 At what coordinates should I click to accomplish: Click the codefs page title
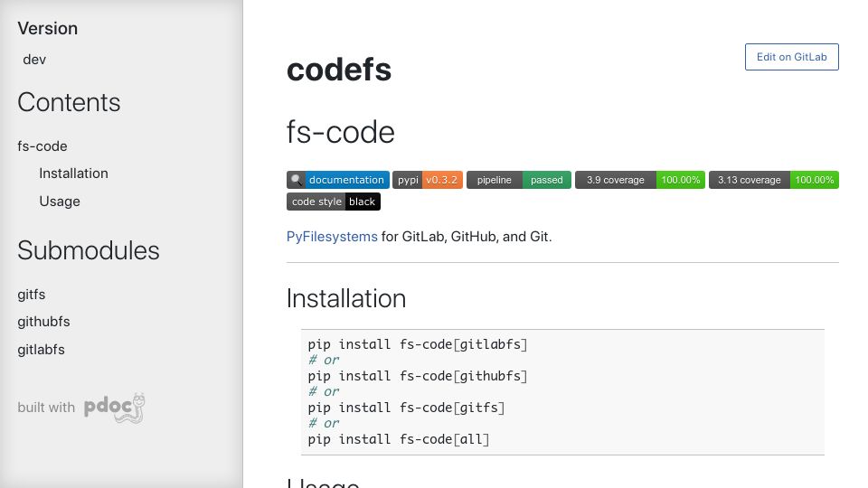(x=339, y=70)
